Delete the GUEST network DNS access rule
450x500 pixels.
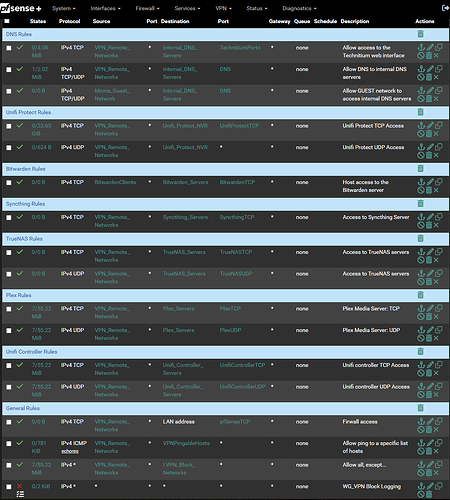[429, 99]
